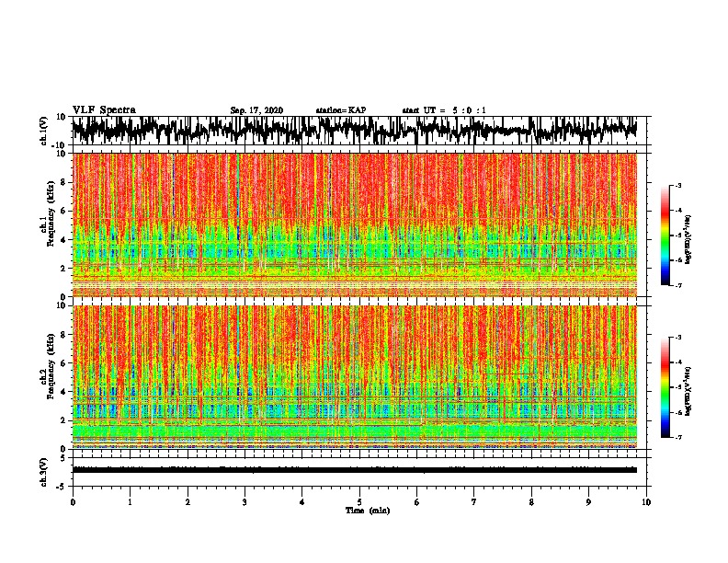The image size is (728, 563).
Task: Click the ch.2 spectrogram color scale bar
Action: click(x=665, y=387)
